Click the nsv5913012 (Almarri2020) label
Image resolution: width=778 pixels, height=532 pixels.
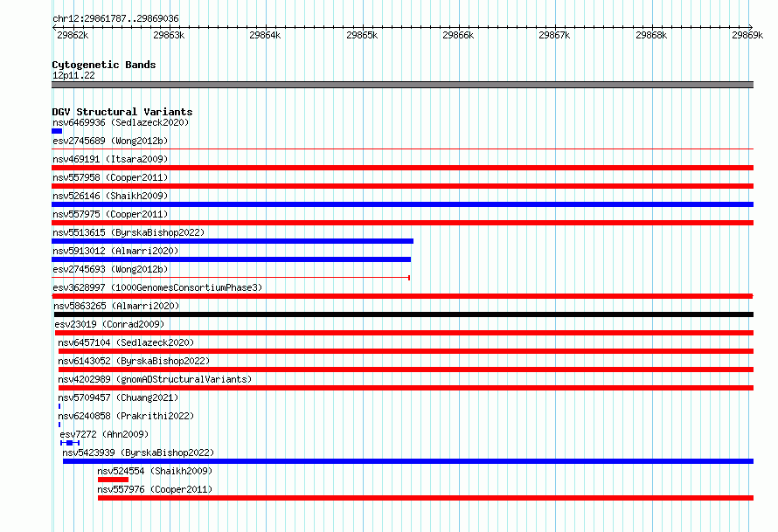pos(115,251)
